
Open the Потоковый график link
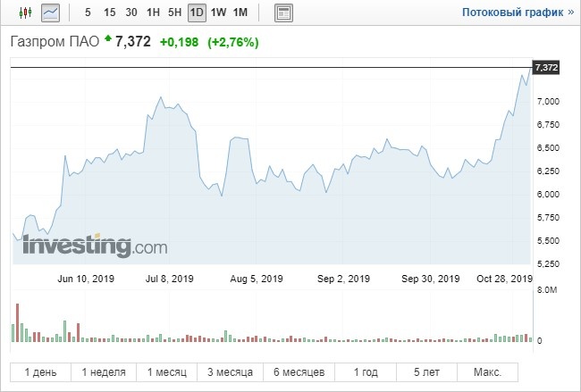click(518, 13)
